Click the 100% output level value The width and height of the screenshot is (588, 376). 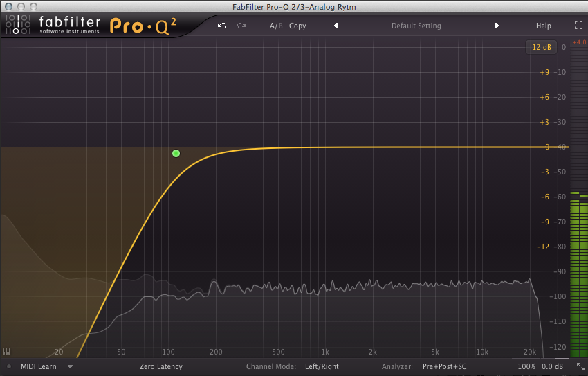[526, 366]
